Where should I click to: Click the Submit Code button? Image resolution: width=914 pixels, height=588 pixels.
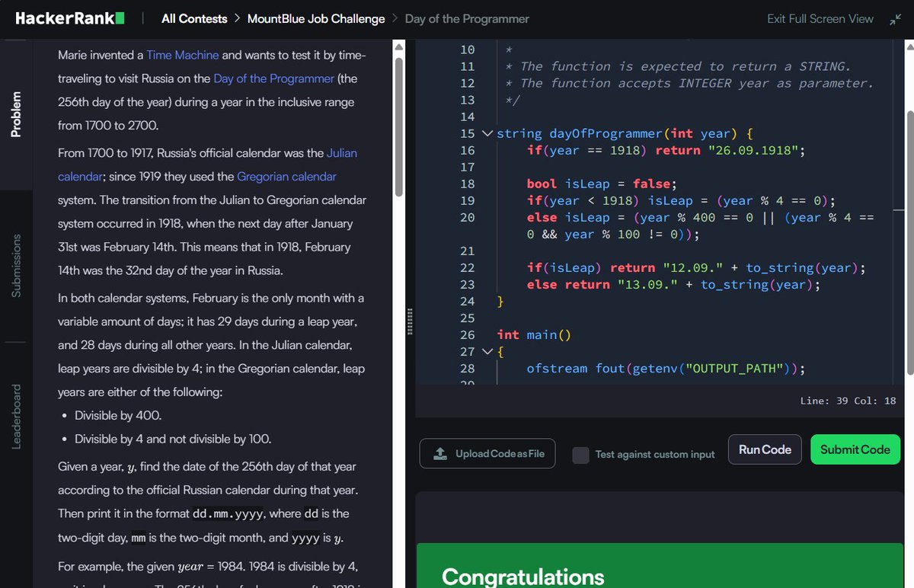[855, 450]
